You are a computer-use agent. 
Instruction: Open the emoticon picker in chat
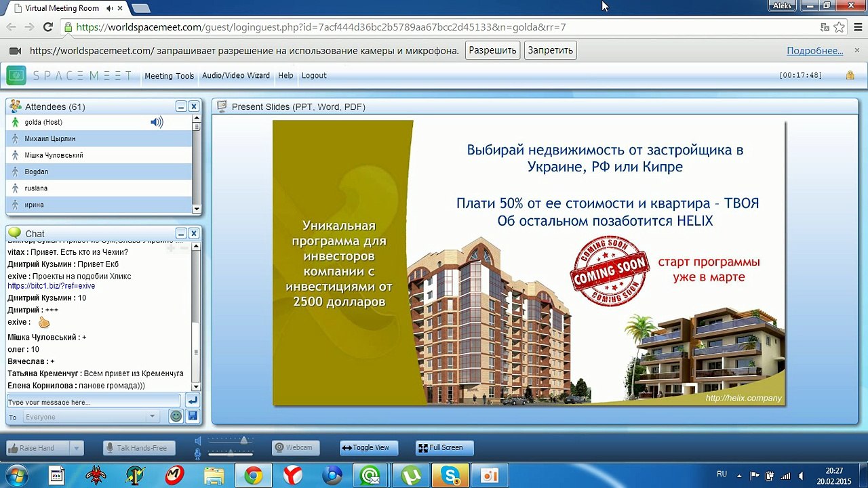pos(176,416)
